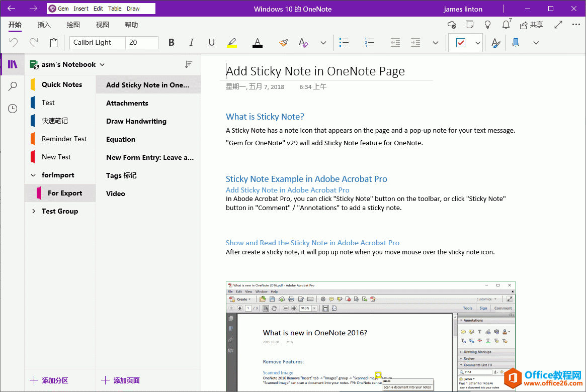Open search from the left sidebar
586x392 pixels.
tap(12, 85)
